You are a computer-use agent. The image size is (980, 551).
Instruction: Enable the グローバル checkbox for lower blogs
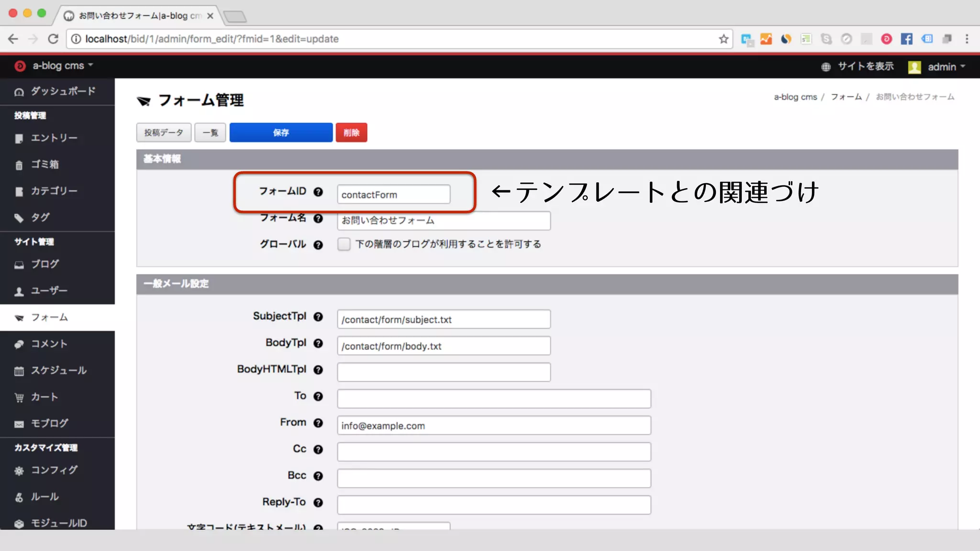[x=344, y=244]
